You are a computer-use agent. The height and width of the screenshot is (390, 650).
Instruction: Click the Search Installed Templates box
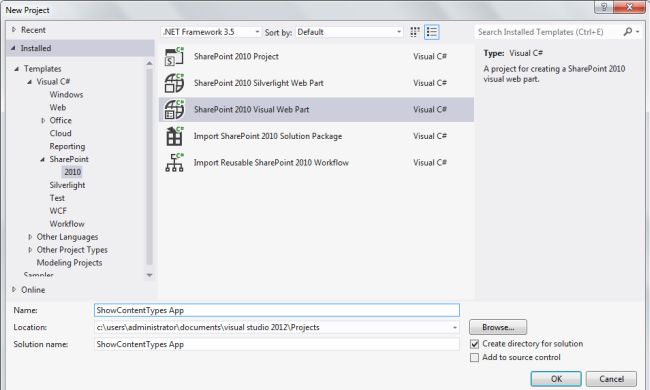point(548,32)
